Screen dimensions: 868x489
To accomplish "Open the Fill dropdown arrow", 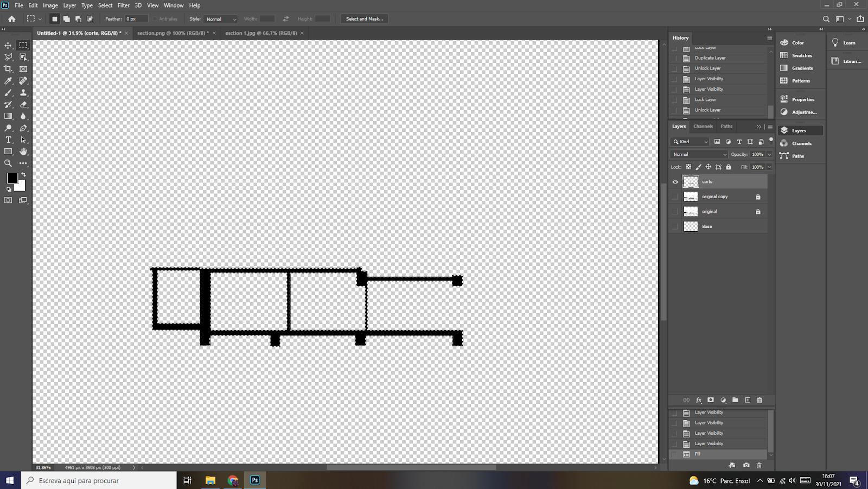I will click(x=769, y=167).
